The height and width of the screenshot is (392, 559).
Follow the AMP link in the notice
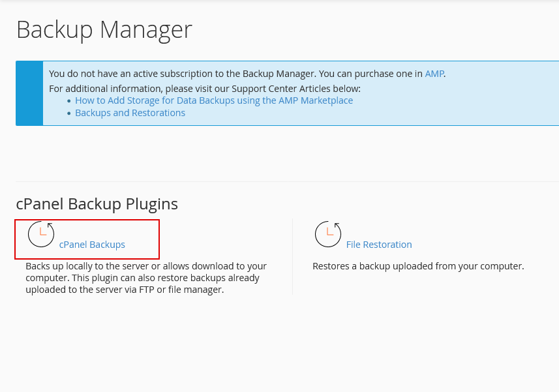tap(434, 74)
